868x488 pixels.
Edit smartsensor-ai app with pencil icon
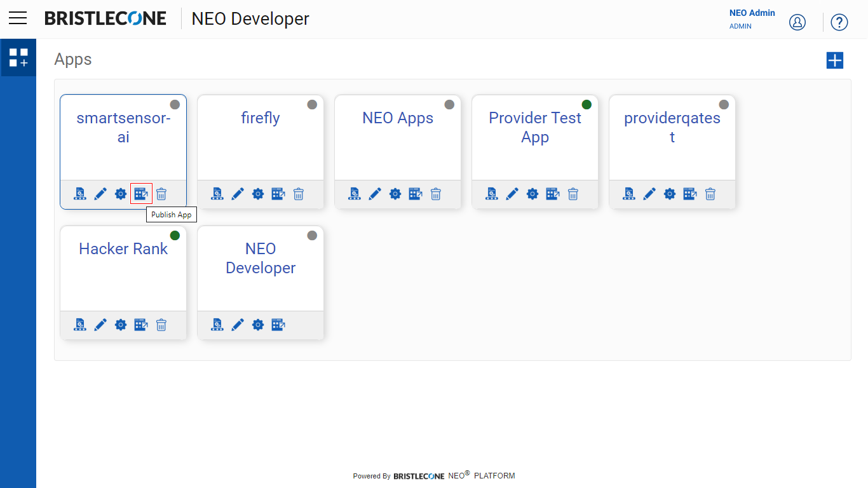click(x=100, y=194)
